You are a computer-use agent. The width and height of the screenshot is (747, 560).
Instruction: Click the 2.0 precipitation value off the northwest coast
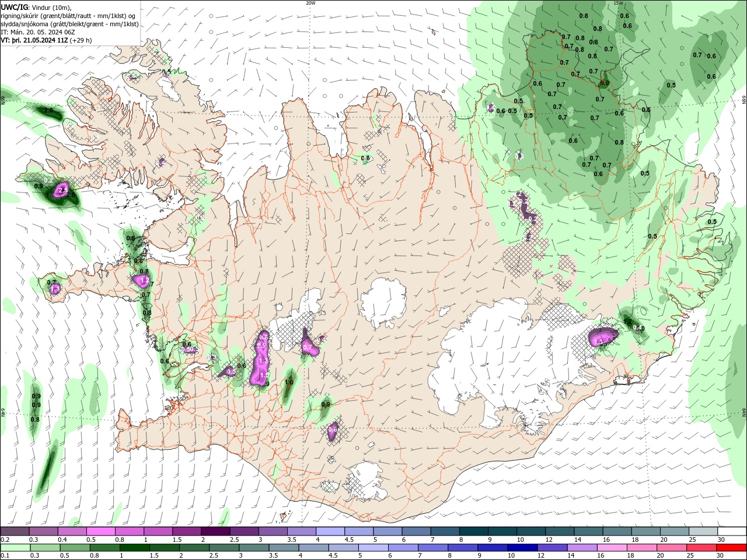tap(49, 110)
